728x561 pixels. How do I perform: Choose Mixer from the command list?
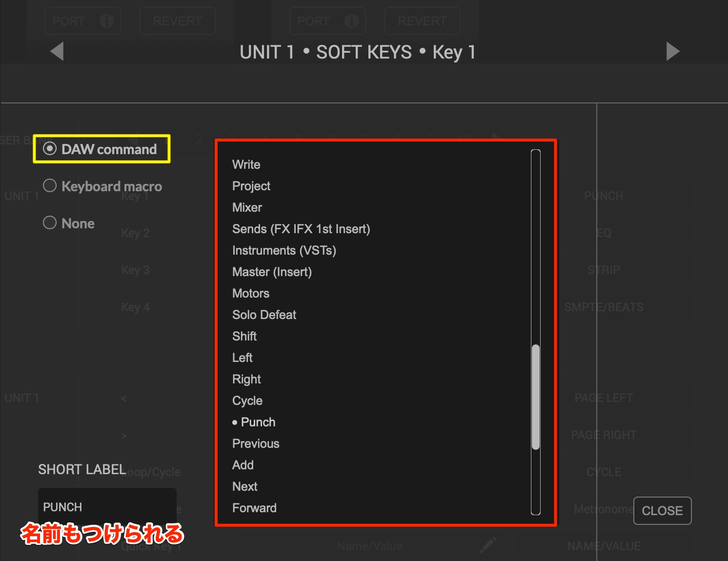click(x=247, y=207)
